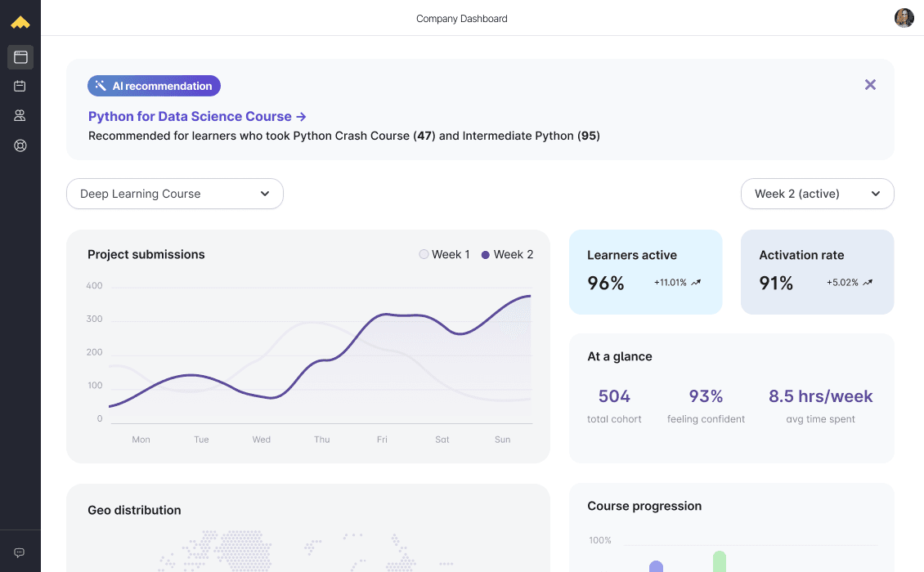Dismiss the AI recommendation banner
Screen dimensions: 924x572
click(x=870, y=84)
